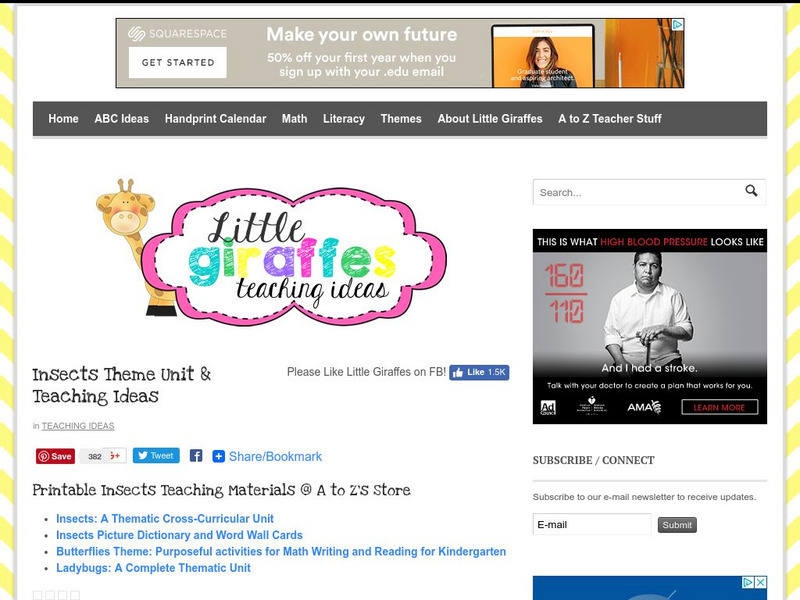Share on the Facebook icon

(196, 456)
